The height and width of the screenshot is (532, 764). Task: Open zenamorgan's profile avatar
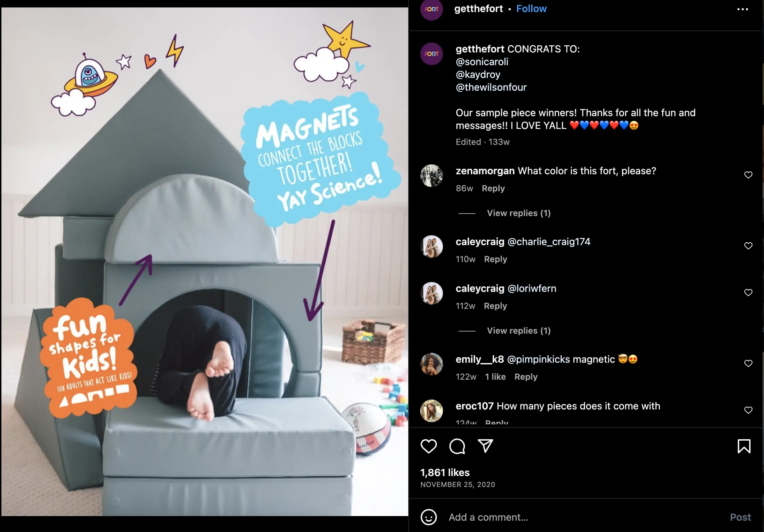pos(431,176)
